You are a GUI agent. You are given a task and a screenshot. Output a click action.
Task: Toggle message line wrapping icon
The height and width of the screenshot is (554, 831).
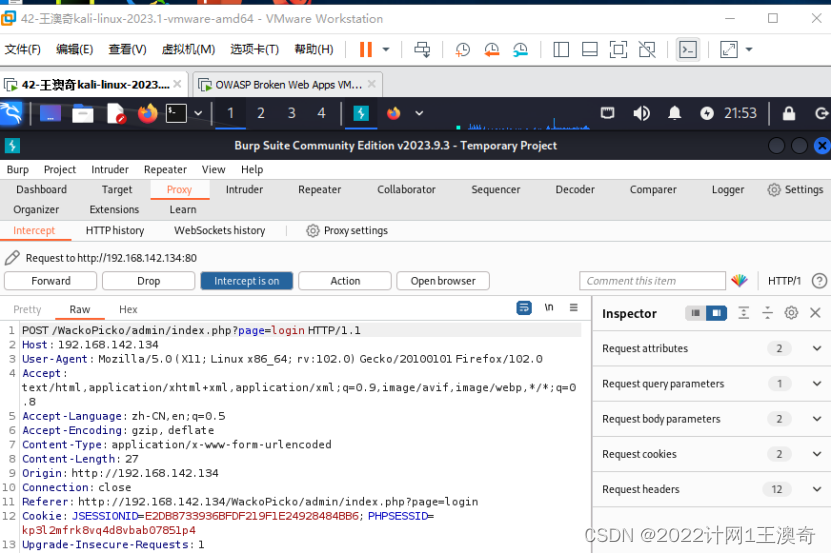click(x=524, y=307)
